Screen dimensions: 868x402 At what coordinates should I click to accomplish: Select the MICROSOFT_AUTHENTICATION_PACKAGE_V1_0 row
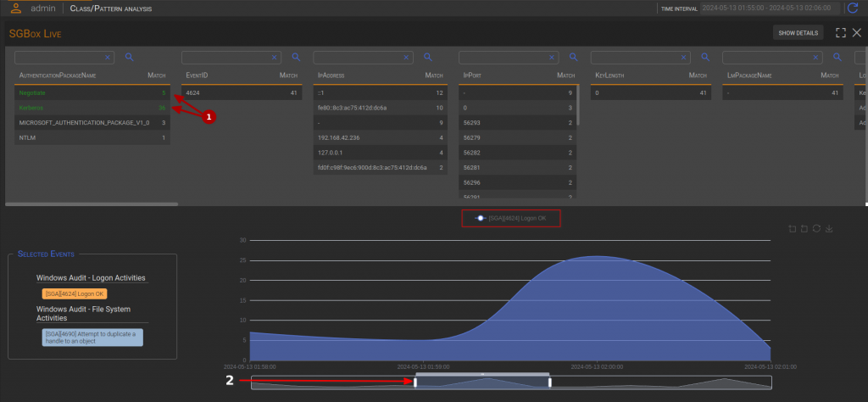click(92, 123)
